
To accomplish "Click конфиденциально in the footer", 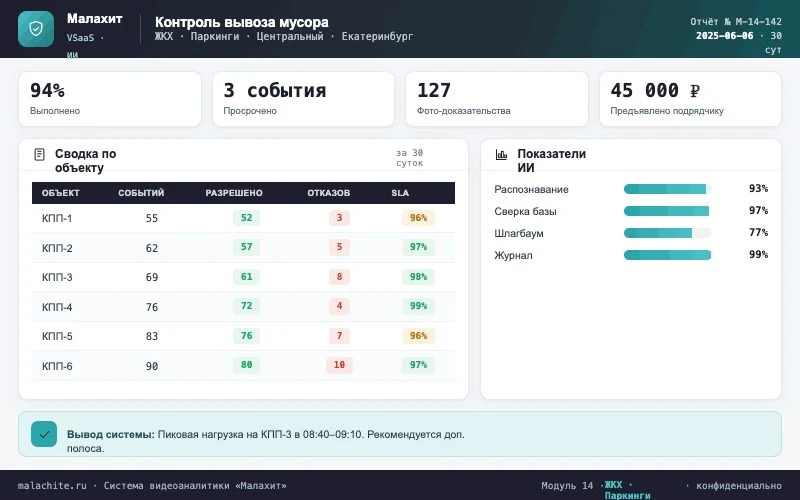I will pos(739,486).
